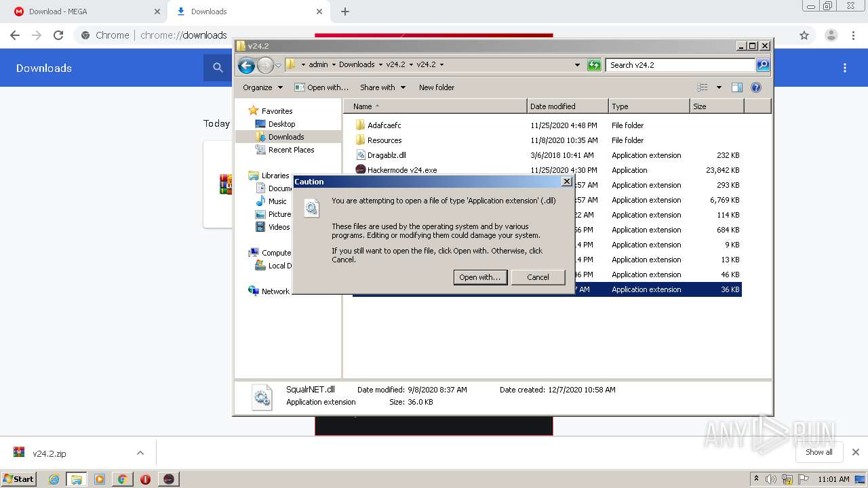Screen dimensions: 868x488
Task: Click Show all downloads button
Action: [818, 452]
